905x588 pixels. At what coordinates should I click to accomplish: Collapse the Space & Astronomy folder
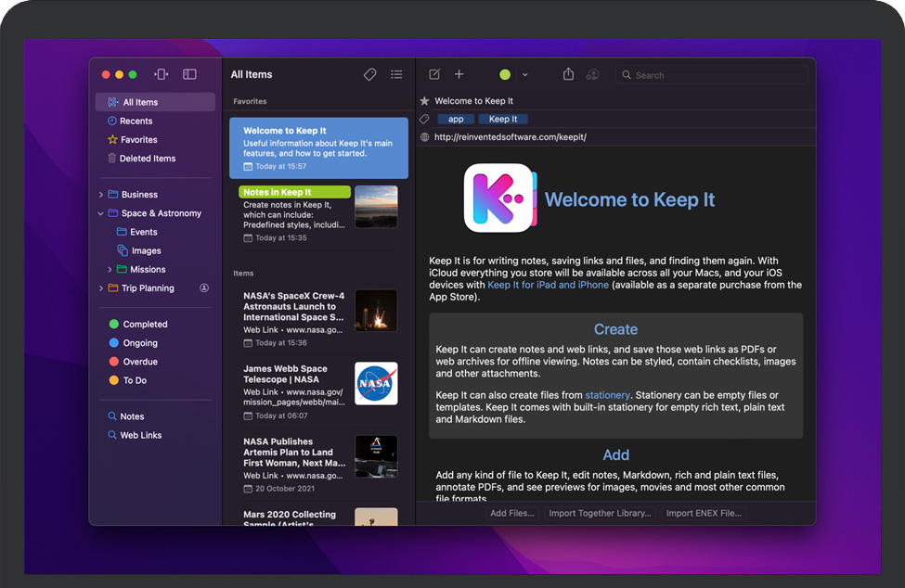(x=101, y=213)
